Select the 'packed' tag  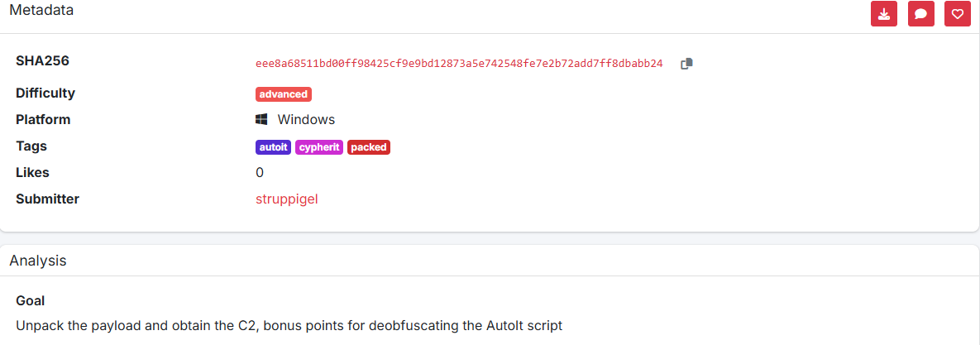click(x=368, y=147)
